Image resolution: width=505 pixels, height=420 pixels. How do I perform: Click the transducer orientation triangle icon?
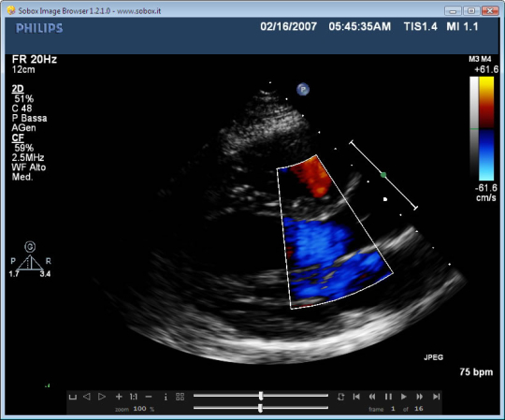30,263
